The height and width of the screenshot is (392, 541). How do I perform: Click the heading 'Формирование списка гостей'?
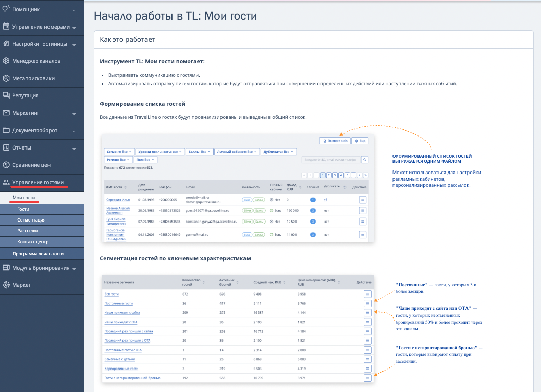142,104
